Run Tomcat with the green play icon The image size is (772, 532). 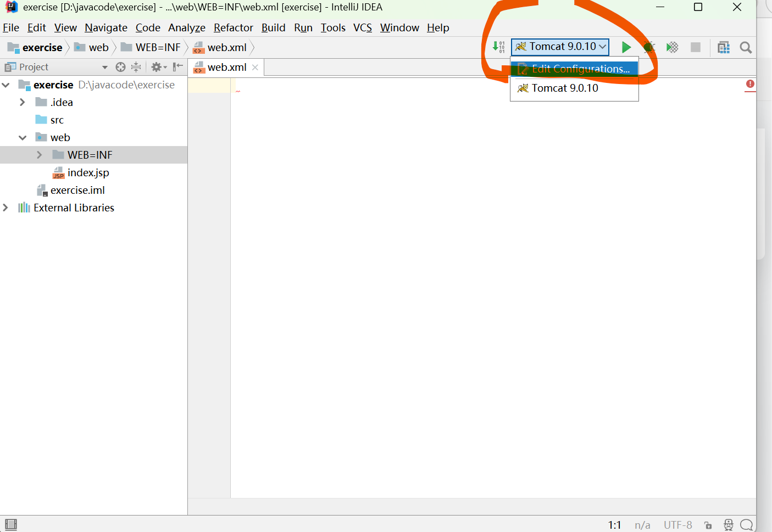pos(626,47)
